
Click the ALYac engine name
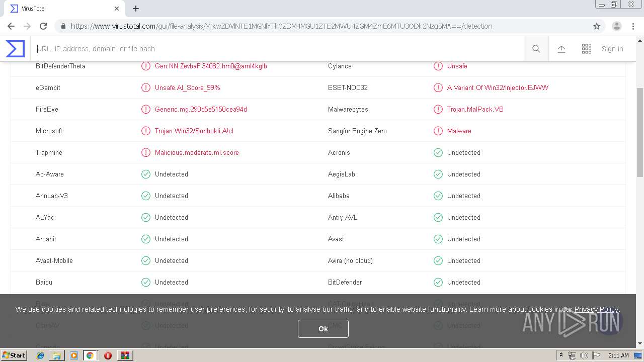tap(45, 217)
